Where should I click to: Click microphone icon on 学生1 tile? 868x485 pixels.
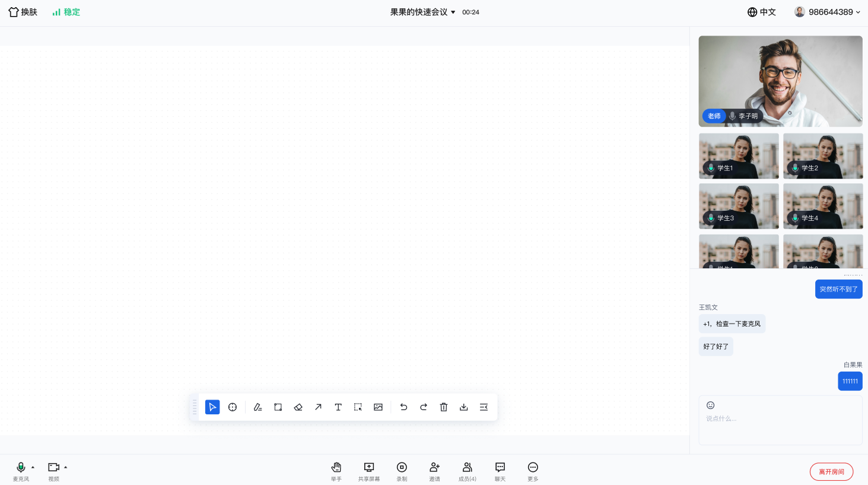711,168
